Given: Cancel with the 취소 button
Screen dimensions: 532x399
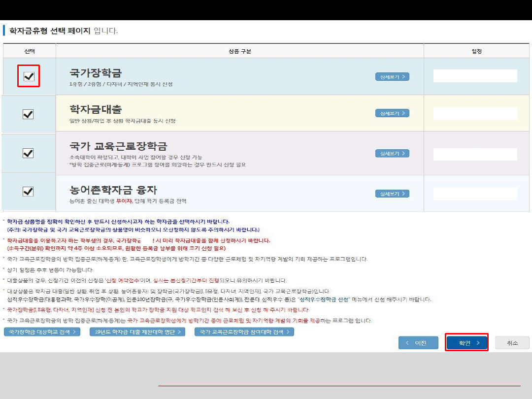Looking at the screenshot, I should click(512, 343).
